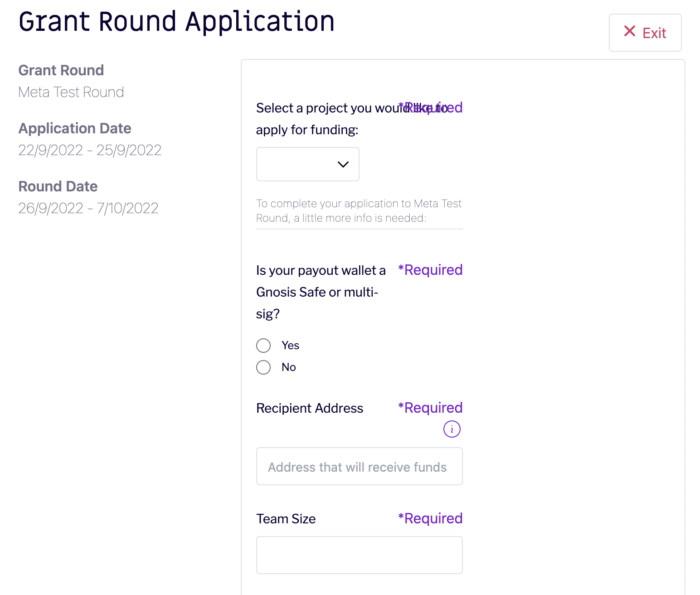Click the 26/9/2022 - 7/10/2022 date range
The image size is (700, 595).
point(88,208)
